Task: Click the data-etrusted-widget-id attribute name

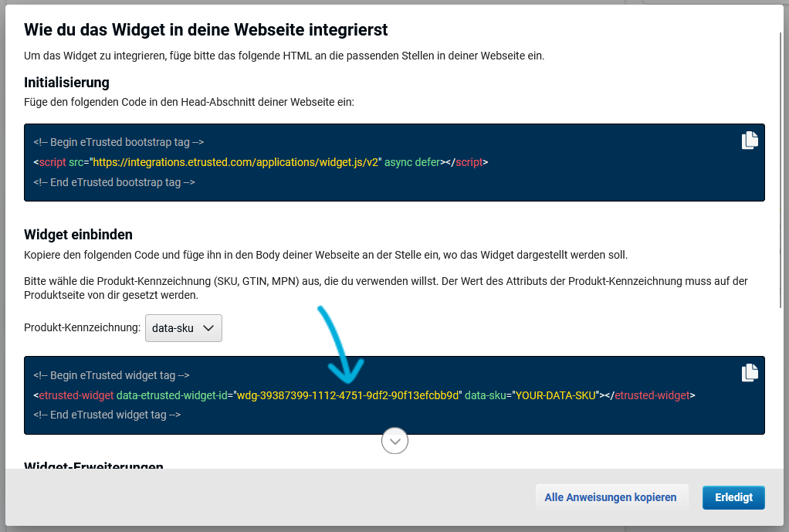Action: coord(171,395)
